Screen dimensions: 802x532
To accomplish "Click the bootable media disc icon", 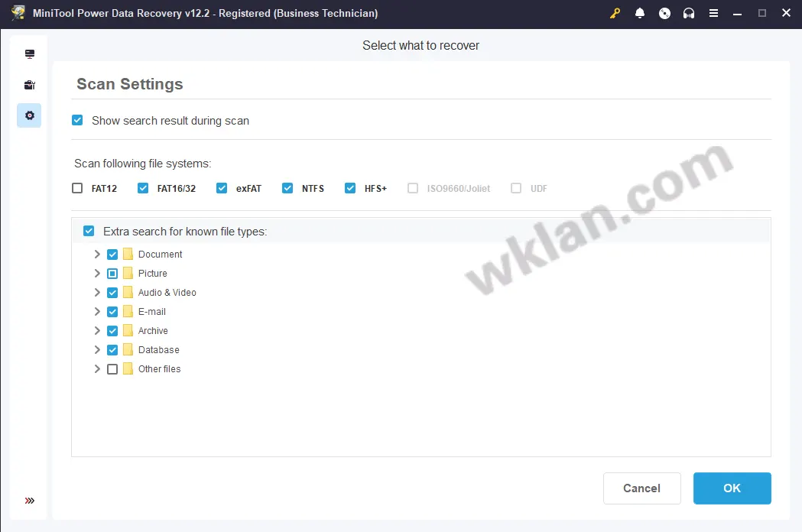I will coord(664,13).
